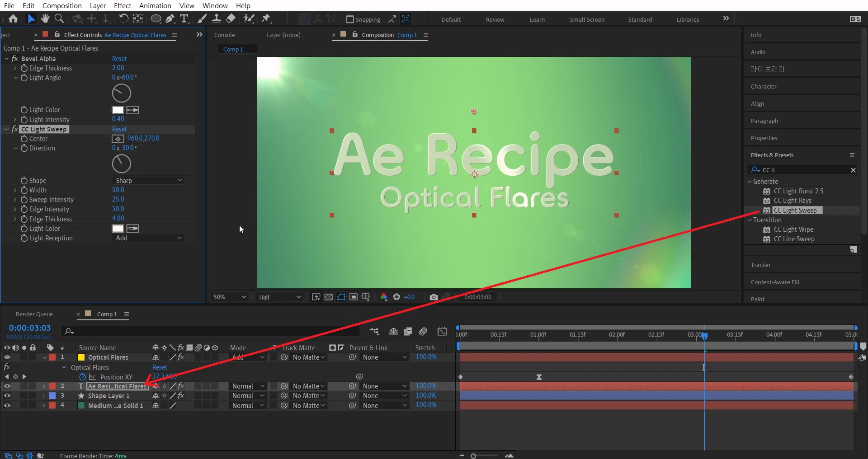Screen dimensions: 868x459
Task: Hide the Ae Recipe text layer eye
Action: [x=7, y=386]
